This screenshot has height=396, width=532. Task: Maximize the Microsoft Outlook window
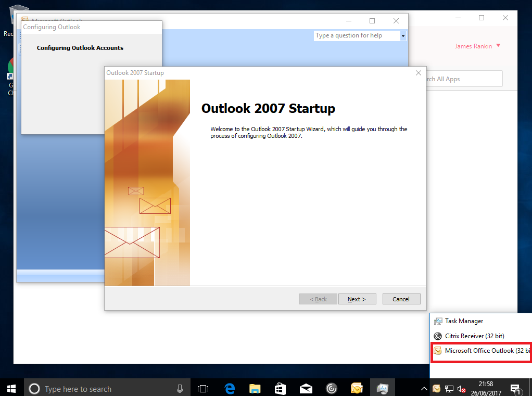click(372, 21)
